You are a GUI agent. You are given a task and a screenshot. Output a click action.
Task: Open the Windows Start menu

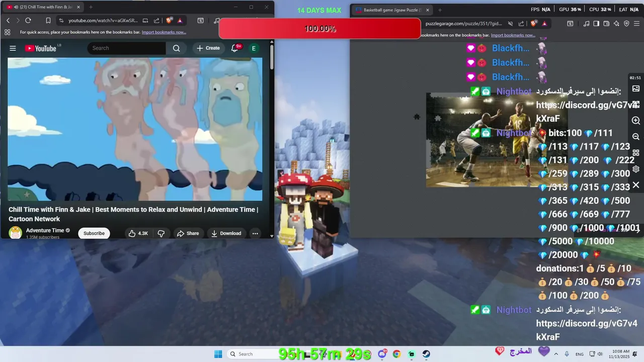(218, 354)
